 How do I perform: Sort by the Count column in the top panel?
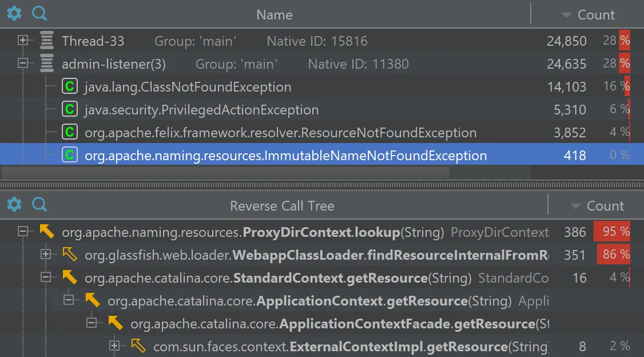pyautogui.click(x=588, y=14)
